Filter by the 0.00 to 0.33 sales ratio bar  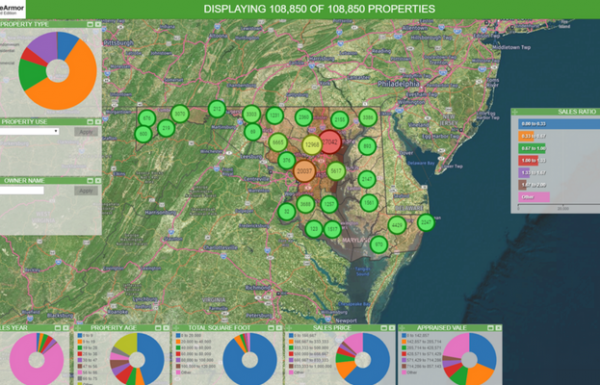[x=559, y=124]
